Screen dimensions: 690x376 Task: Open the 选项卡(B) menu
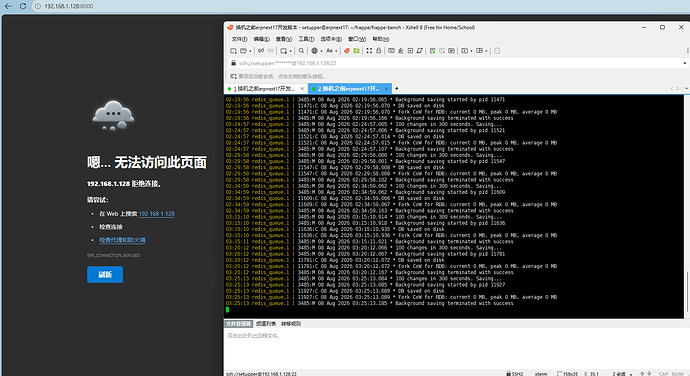pos(331,39)
